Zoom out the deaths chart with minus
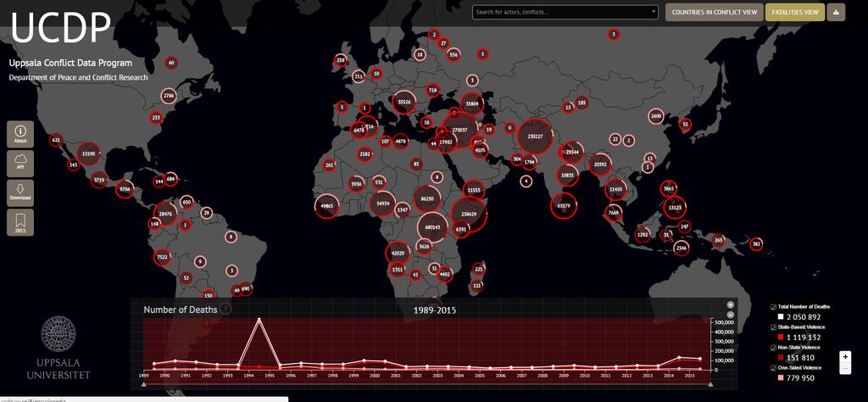 pyautogui.click(x=730, y=315)
